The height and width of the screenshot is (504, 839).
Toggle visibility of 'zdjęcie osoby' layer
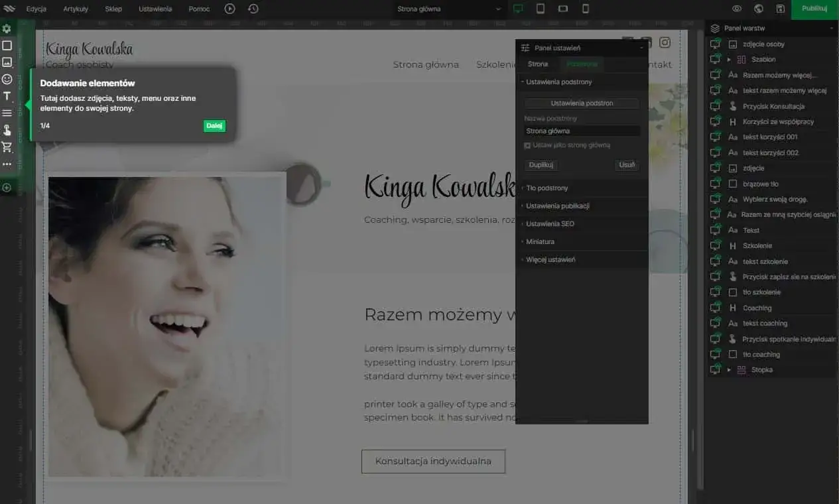click(x=716, y=44)
